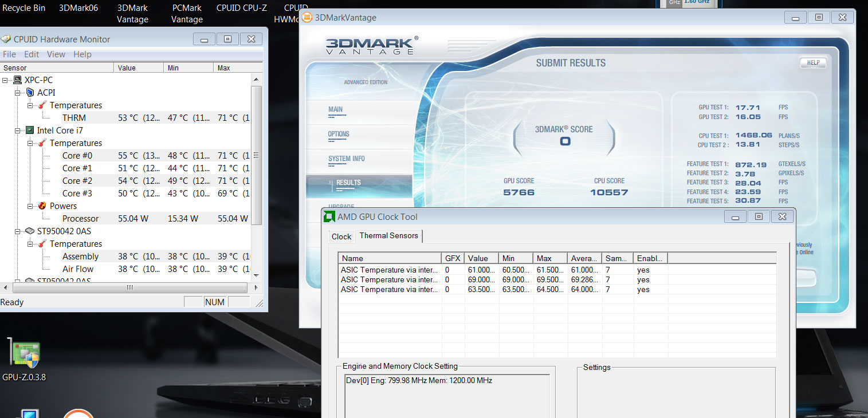Screen dimensions: 868x418
Task: Select the Recycle Bin desktop label
Action: coord(24,8)
